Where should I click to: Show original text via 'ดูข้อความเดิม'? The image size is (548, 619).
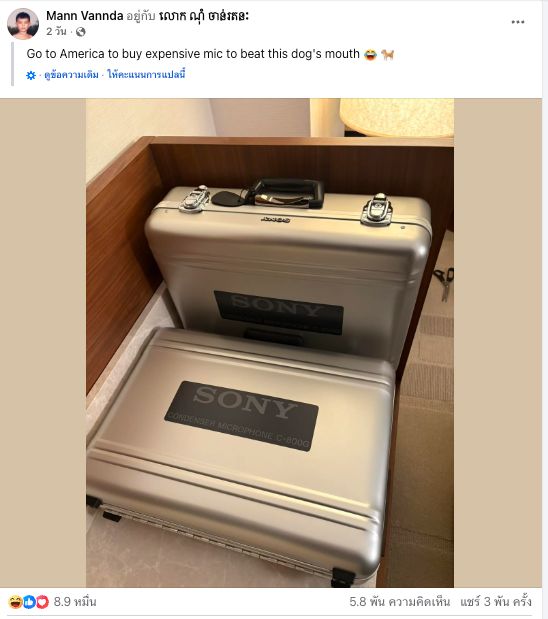tap(71, 75)
